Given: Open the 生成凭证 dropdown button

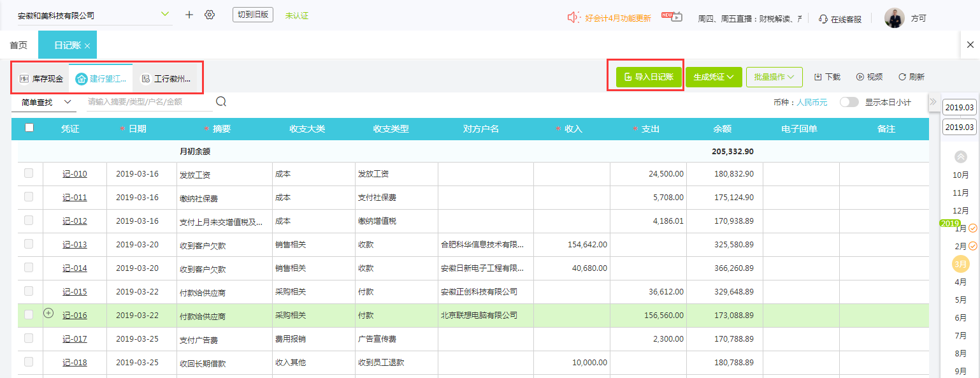Looking at the screenshot, I should (x=714, y=77).
